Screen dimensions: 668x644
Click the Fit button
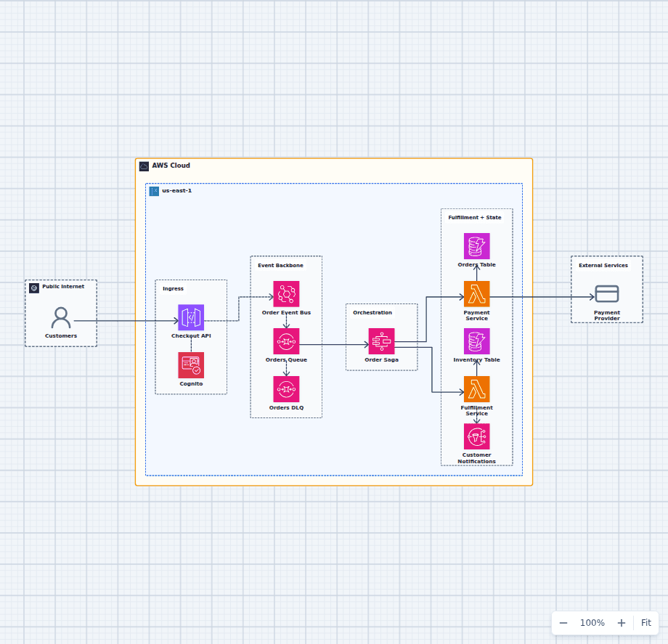645,623
